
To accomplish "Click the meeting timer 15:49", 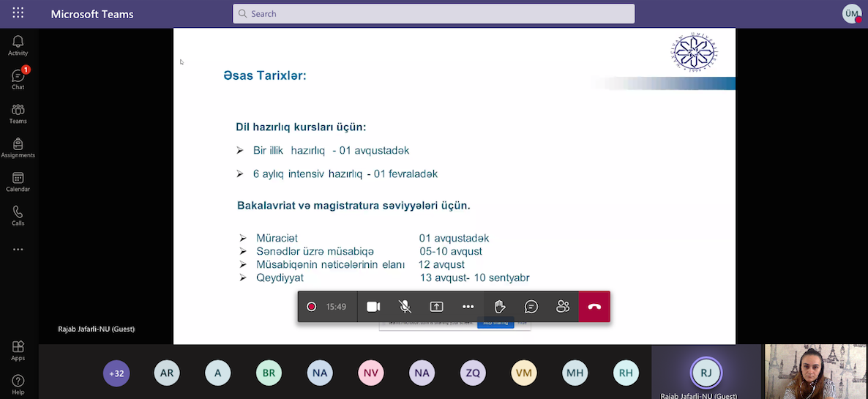I will 336,307.
